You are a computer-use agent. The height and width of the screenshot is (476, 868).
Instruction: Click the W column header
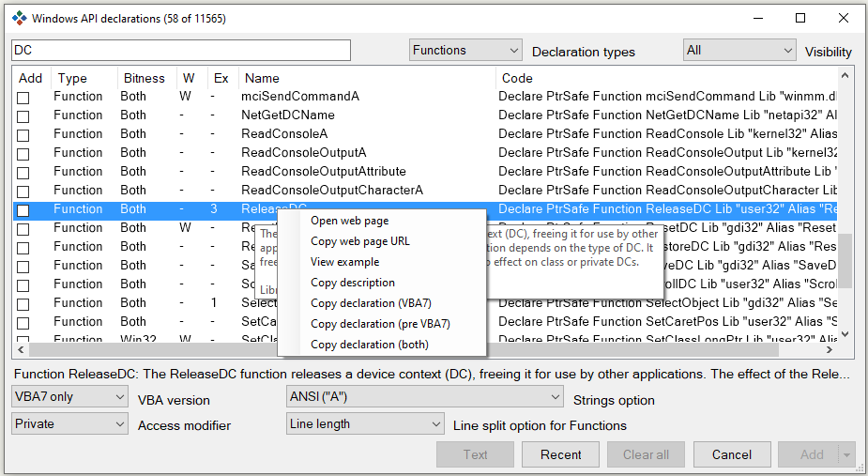(x=191, y=78)
